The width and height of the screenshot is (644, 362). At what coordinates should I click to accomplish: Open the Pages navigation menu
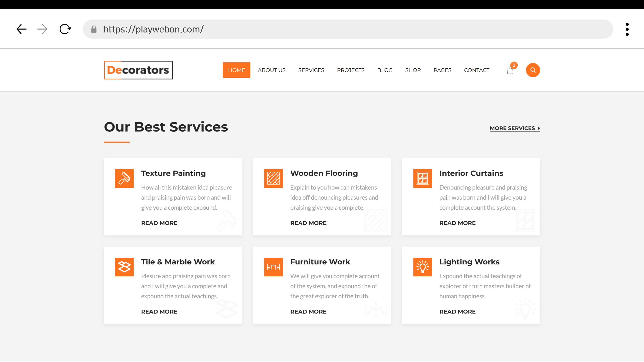442,70
